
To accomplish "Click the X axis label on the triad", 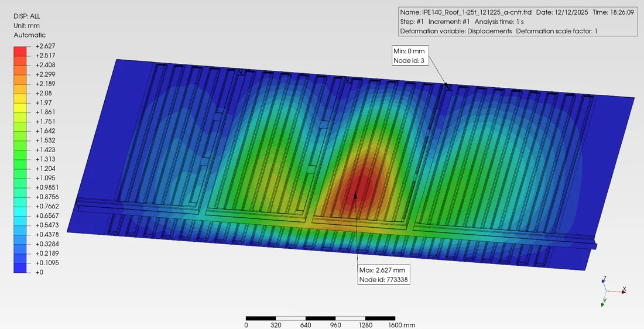I will pos(624,289).
